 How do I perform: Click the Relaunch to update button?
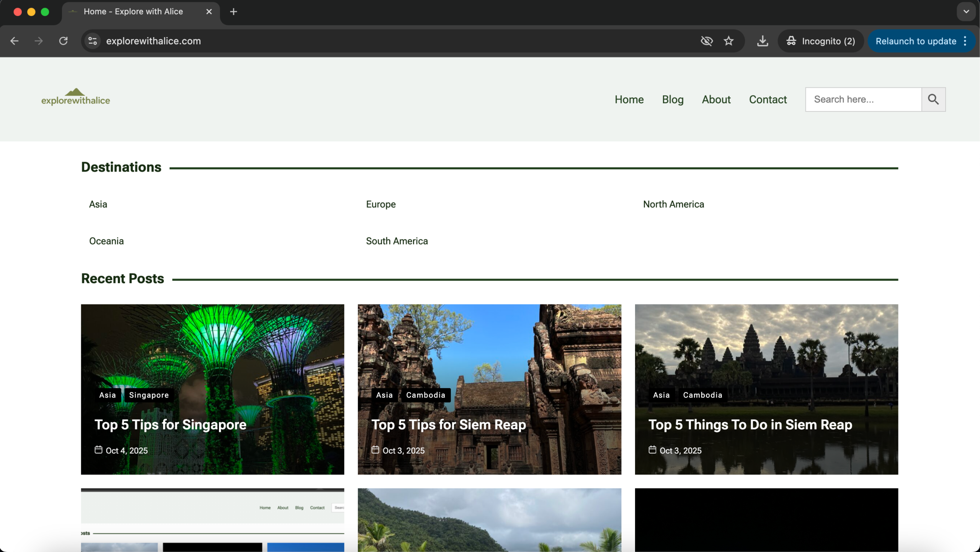(x=915, y=41)
